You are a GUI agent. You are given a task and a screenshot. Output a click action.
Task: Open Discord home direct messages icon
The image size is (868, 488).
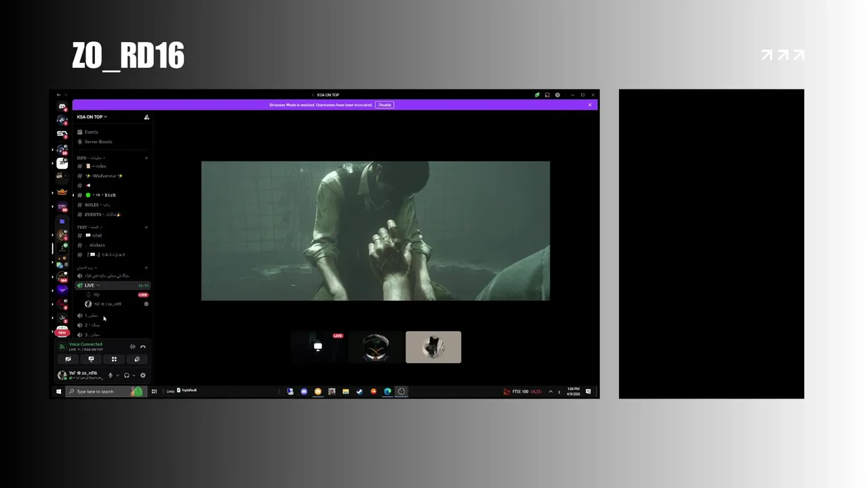pos(62,106)
